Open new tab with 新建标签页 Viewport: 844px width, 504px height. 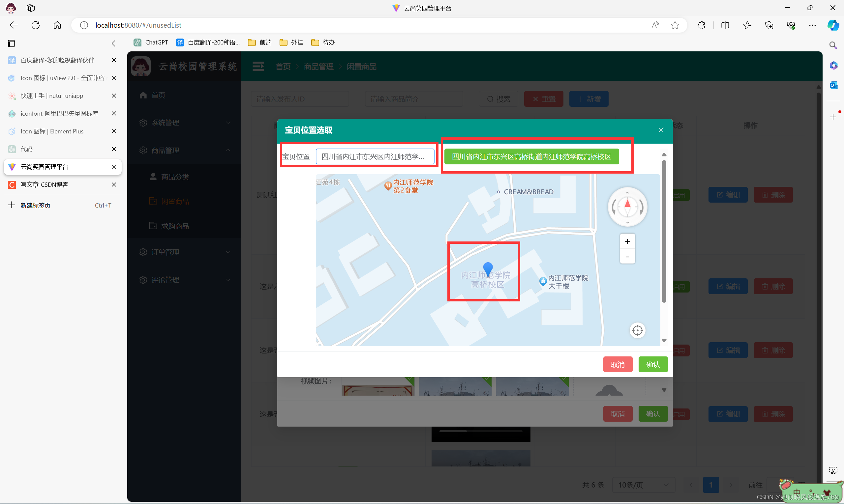[35, 205]
